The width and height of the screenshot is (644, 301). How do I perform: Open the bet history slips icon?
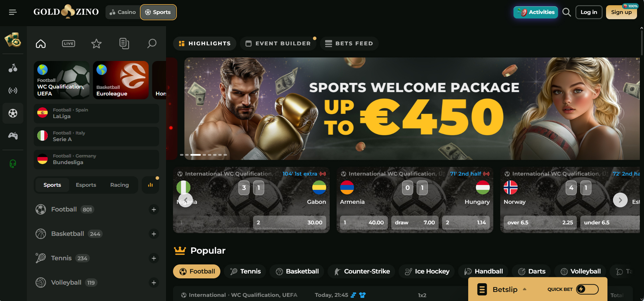pyautogui.click(x=124, y=44)
